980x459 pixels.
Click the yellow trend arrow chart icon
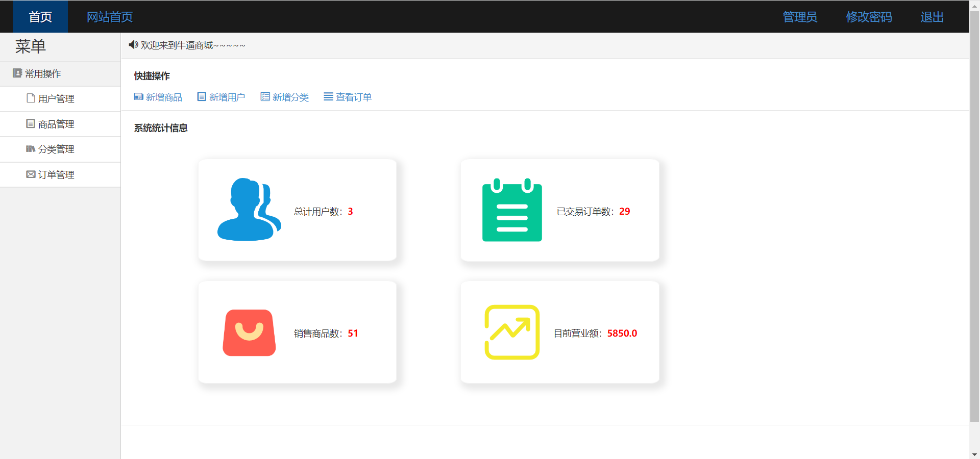512,332
